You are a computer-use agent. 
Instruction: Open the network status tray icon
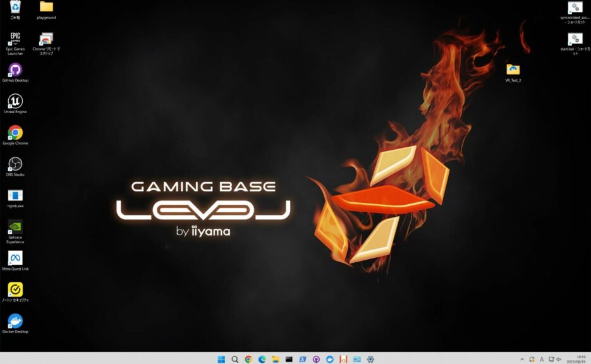551,360
